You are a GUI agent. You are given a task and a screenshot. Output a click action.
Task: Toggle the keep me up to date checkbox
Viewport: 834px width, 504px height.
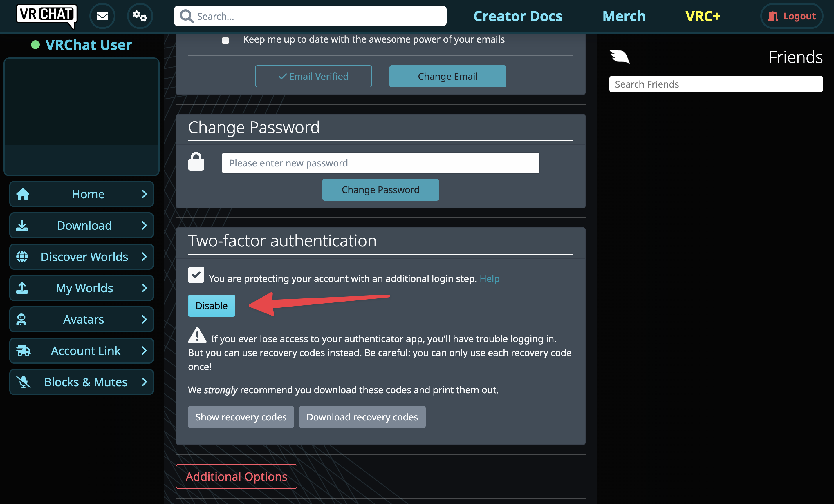225,41
